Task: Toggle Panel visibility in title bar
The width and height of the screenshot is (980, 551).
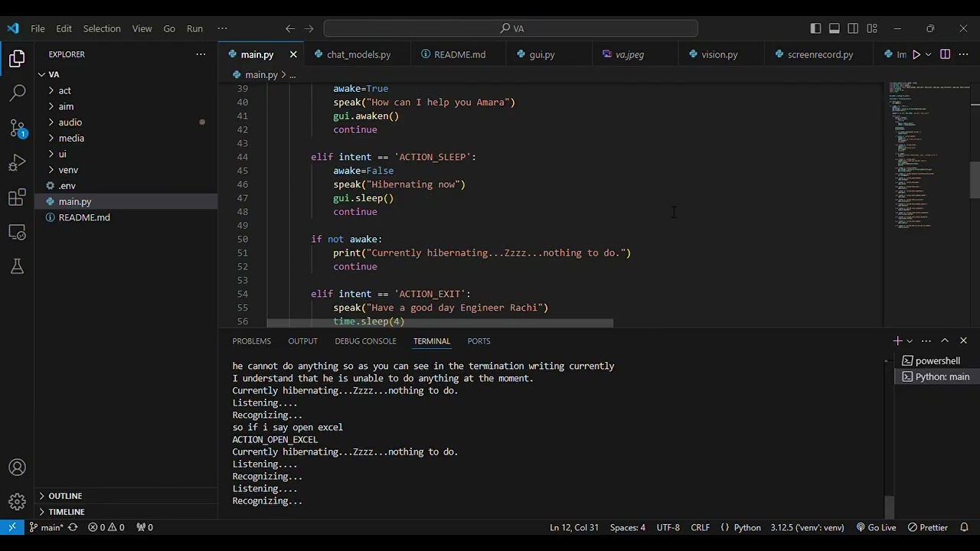Action: coord(835,28)
